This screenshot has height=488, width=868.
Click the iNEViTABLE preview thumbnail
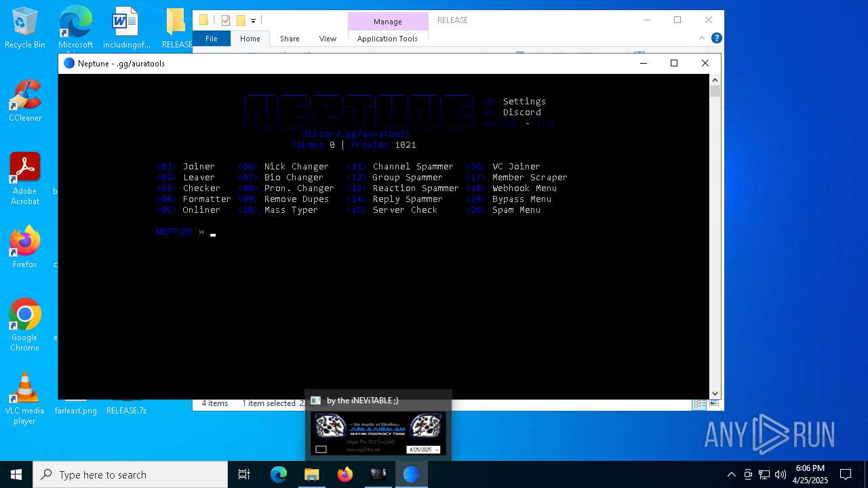coord(378,434)
